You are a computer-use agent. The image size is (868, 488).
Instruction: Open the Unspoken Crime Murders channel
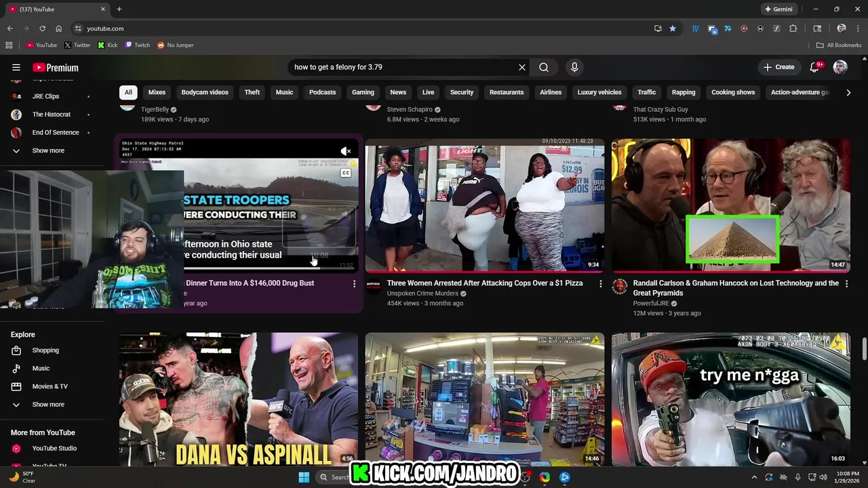tap(422, 293)
